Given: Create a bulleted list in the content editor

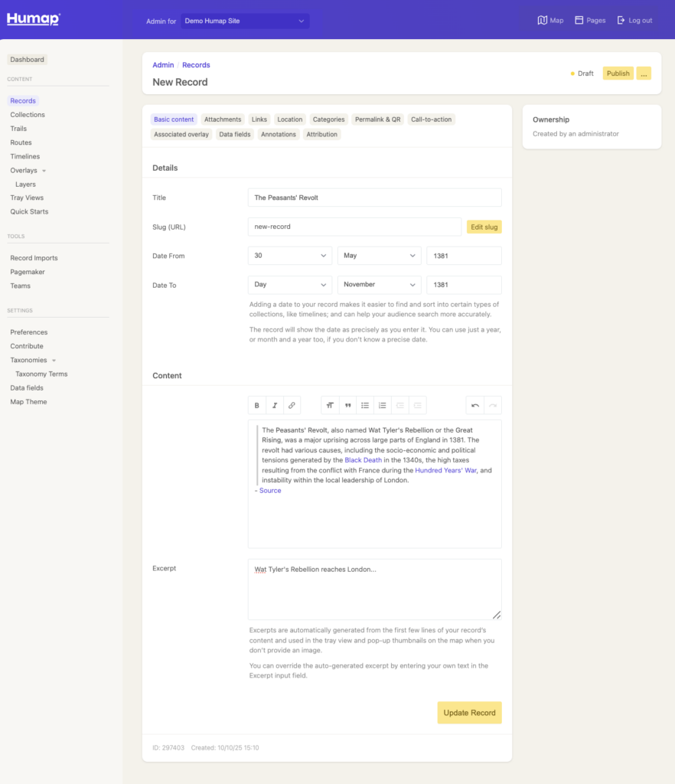Looking at the screenshot, I should pos(365,405).
